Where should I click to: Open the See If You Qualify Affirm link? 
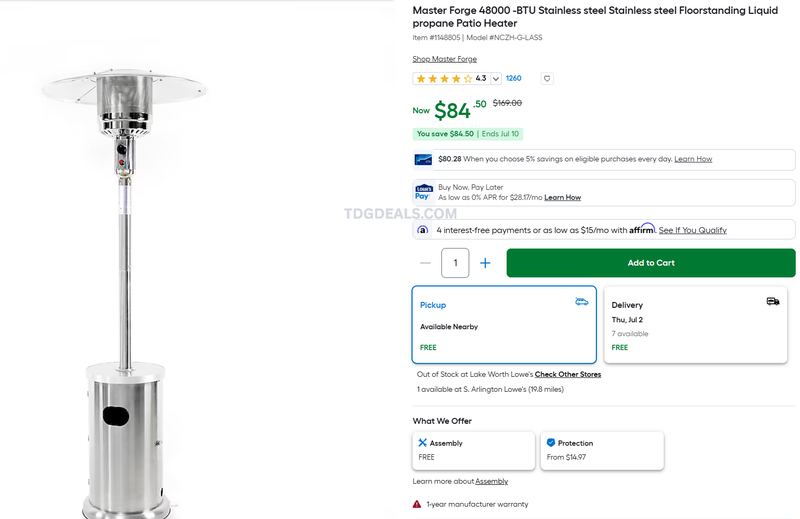(692, 230)
